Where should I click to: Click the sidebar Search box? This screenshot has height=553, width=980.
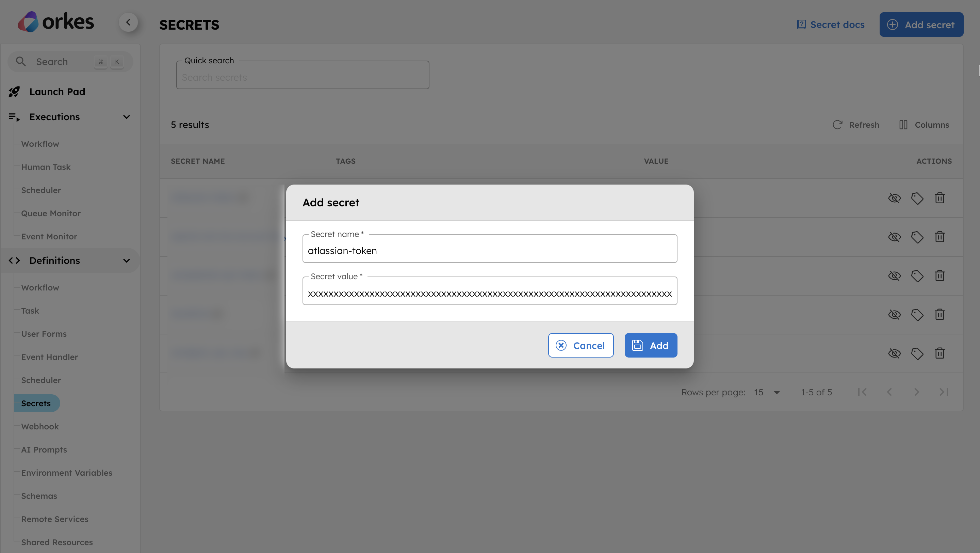click(70, 62)
